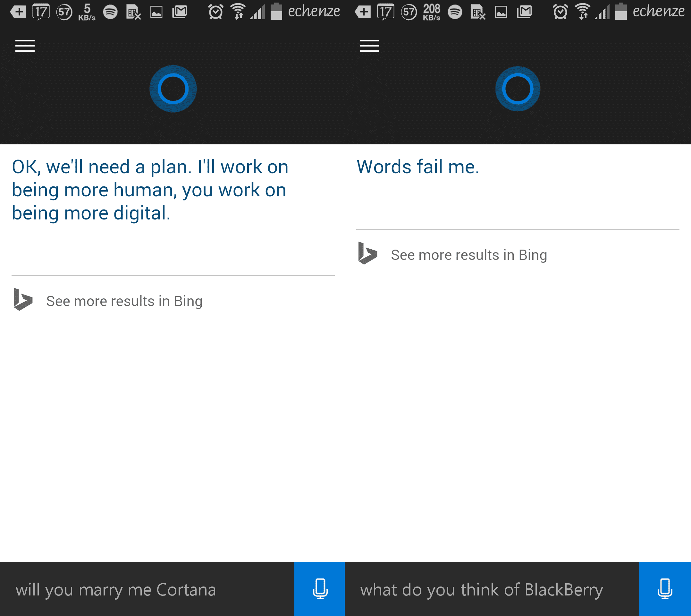Tap circled 57 icon in right status bar
Image resolution: width=691 pixels, height=616 pixels.
409,12
